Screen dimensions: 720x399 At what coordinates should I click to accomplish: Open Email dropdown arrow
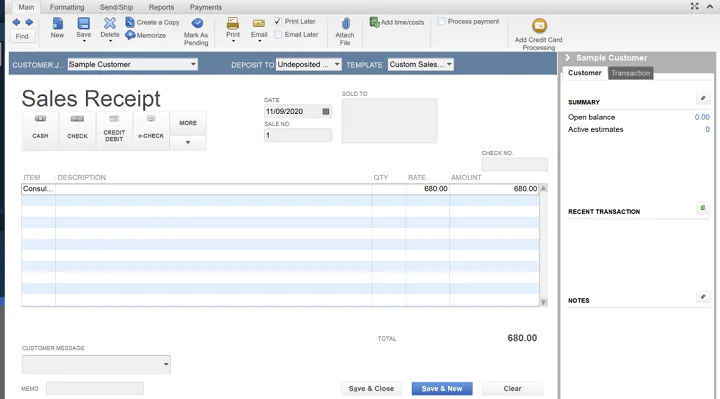259,41
